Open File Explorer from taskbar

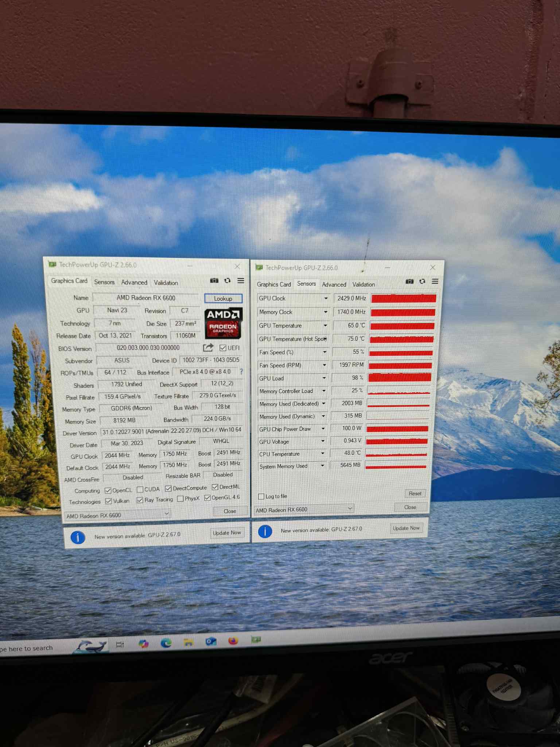coord(188,642)
